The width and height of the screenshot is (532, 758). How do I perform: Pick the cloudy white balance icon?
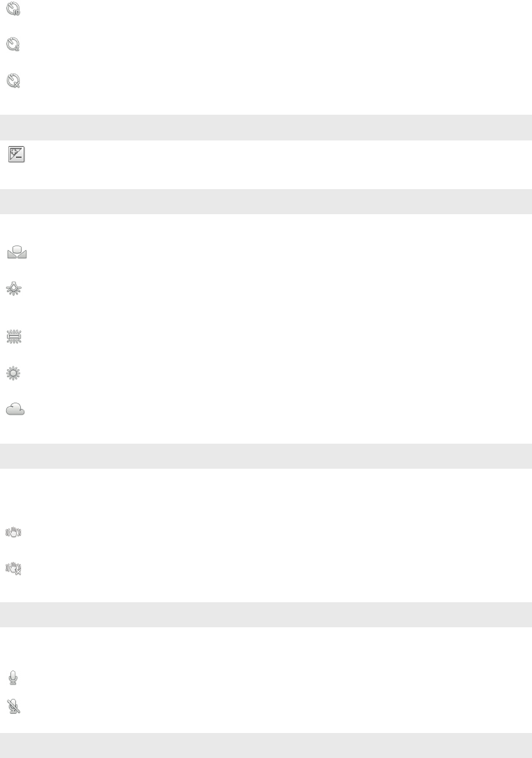[15, 410]
